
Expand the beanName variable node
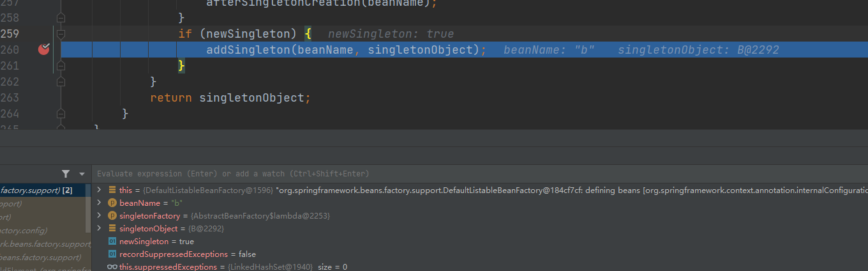(99, 203)
